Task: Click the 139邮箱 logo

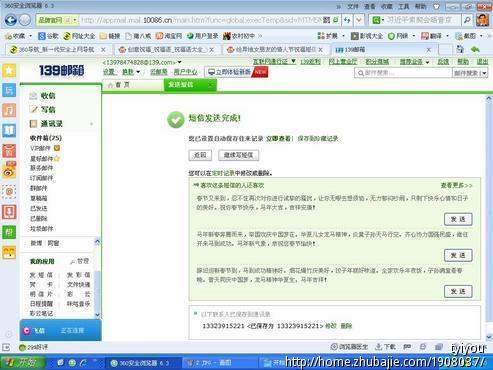Action: click(62, 70)
